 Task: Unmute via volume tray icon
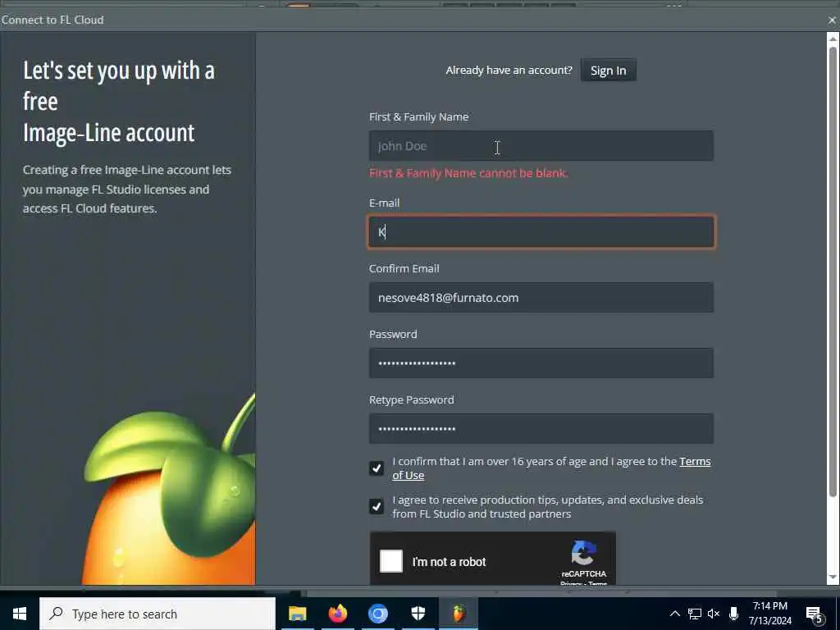714,614
